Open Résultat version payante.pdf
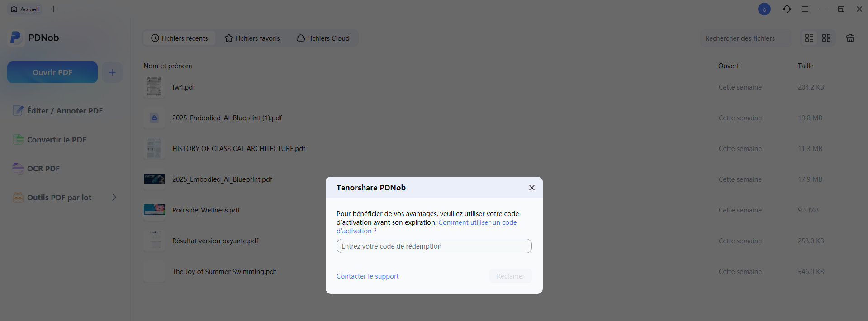The image size is (868, 321). (215, 241)
